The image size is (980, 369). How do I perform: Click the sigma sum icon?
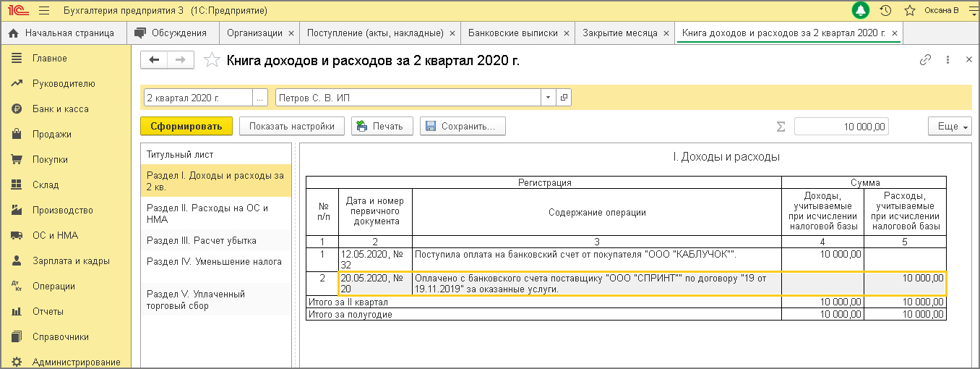781,127
